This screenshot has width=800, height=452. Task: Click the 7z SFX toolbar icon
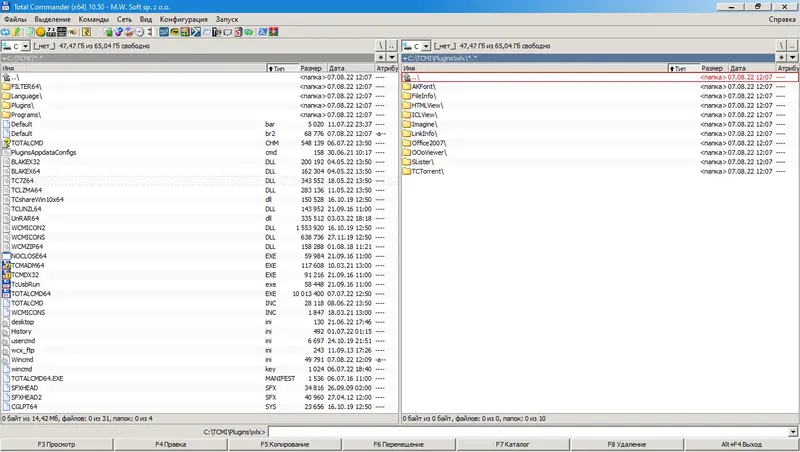point(51,32)
